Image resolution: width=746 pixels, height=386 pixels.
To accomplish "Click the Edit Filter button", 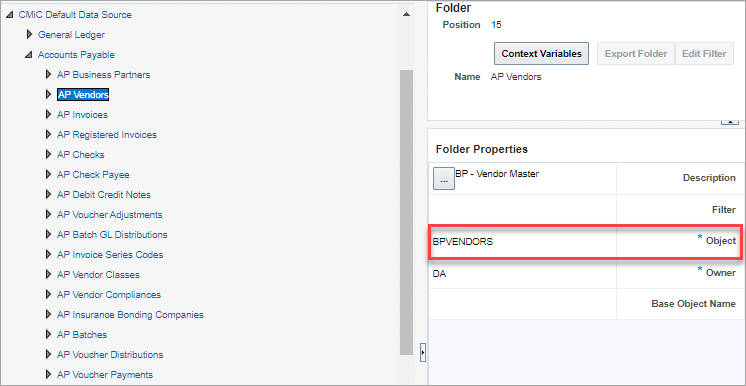I will click(704, 54).
